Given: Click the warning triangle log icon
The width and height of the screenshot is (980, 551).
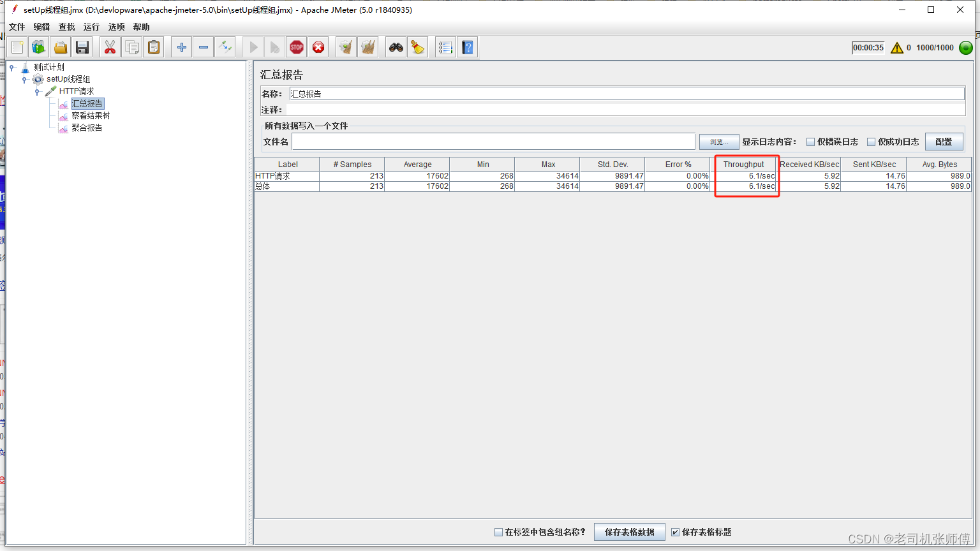Looking at the screenshot, I should point(897,48).
